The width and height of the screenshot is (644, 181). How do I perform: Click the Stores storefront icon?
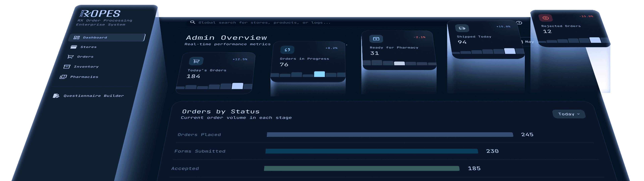tap(74, 47)
